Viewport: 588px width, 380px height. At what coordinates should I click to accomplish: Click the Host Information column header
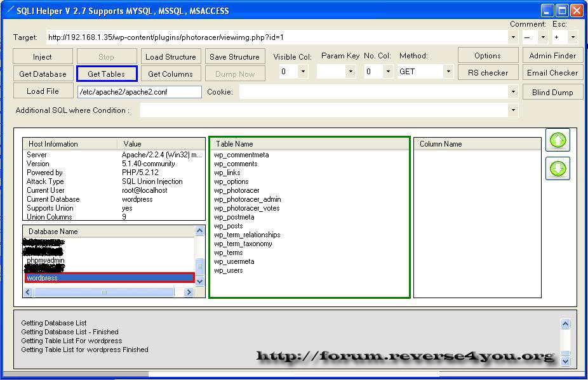pyautogui.click(x=70, y=144)
